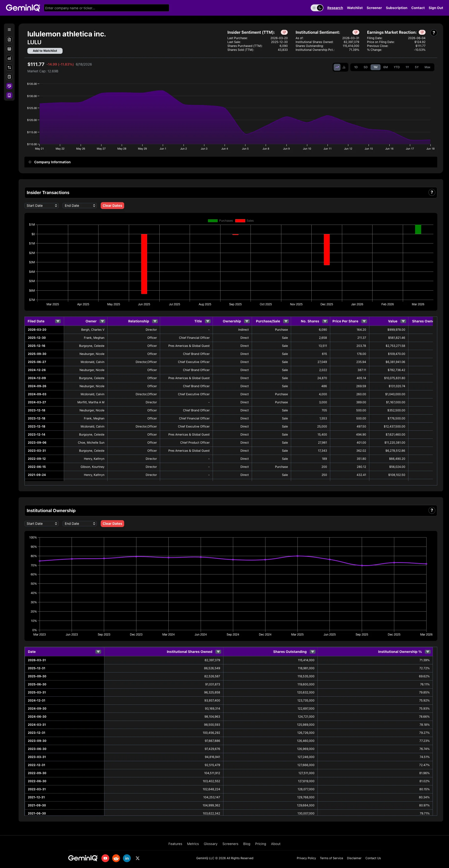
Task: Select the 6M chart range tab
Action: click(385, 67)
